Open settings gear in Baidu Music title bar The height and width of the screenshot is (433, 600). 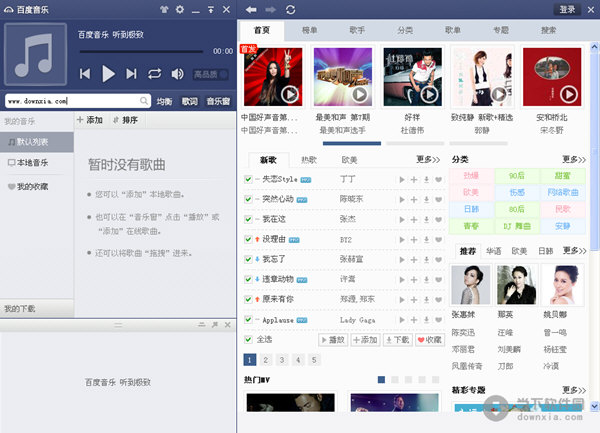[x=180, y=10]
